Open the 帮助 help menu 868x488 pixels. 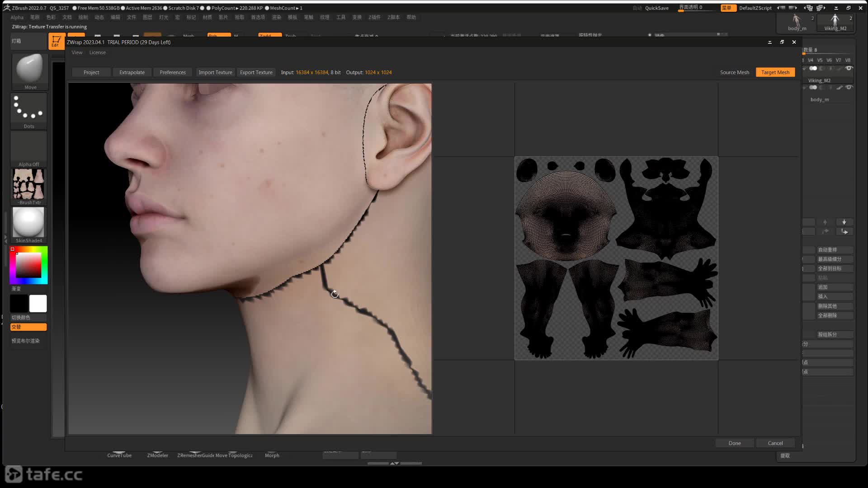pyautogui.click(x=411, y=17)
